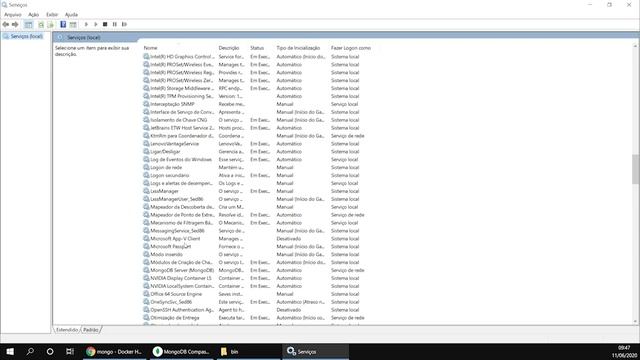
Task: Click the gear icon of JetBrains ETW Host Service
Action: 146,128
